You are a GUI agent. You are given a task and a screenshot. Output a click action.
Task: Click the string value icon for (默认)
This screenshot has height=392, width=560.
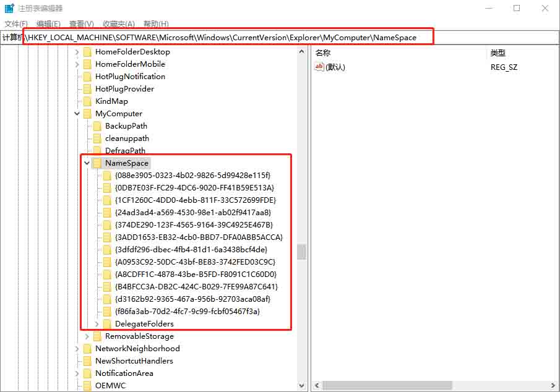tap(319, 67)
